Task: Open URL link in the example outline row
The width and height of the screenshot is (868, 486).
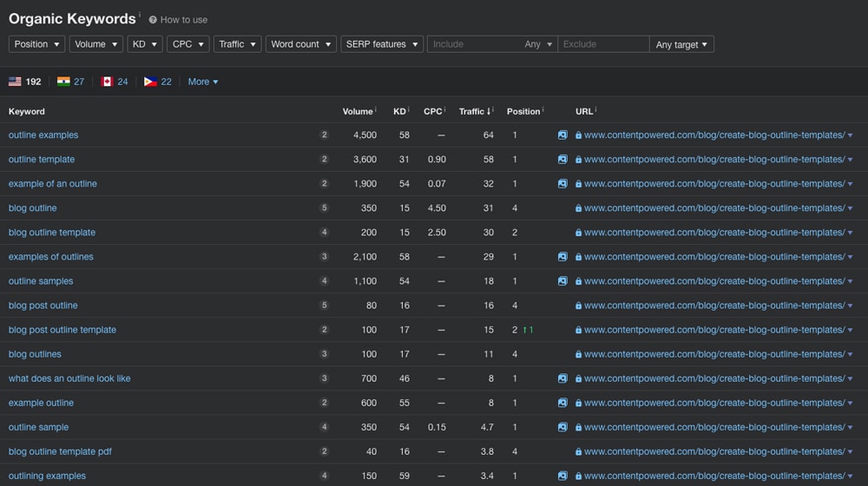Action: (713, 403)
